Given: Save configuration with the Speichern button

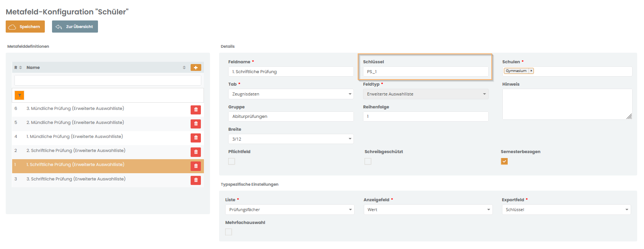Looking at the screenshot, I should (25, 27).
